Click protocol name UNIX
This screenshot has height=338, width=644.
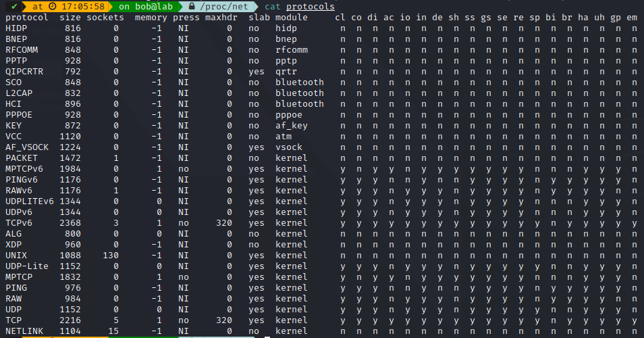(16, 256)
